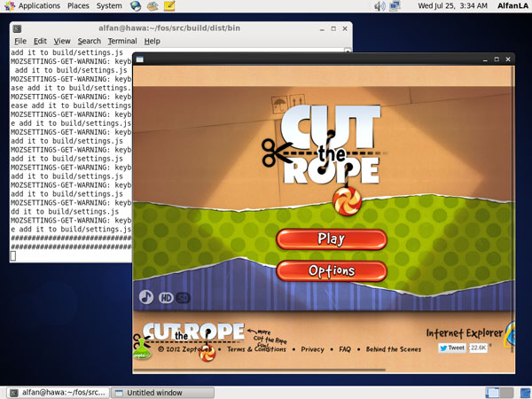
Task: Minimize the terminal window
Action: pos(322,29)
